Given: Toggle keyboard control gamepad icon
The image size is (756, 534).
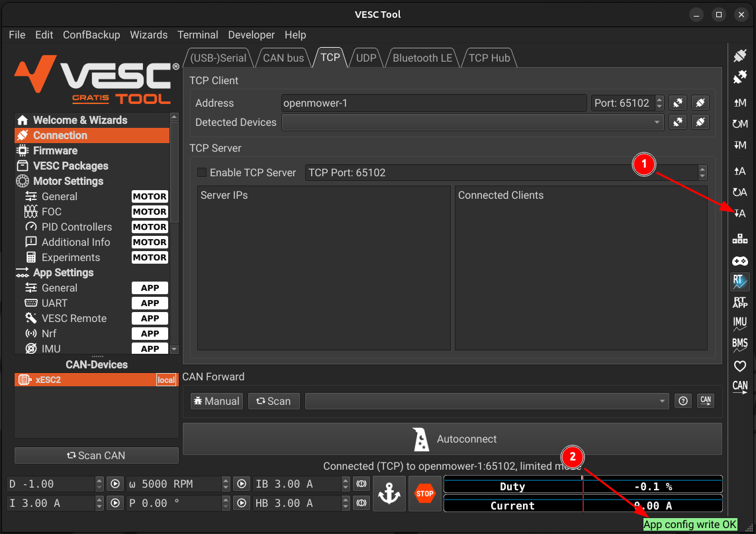Looking at the screenshot, I should coord(740,261).
